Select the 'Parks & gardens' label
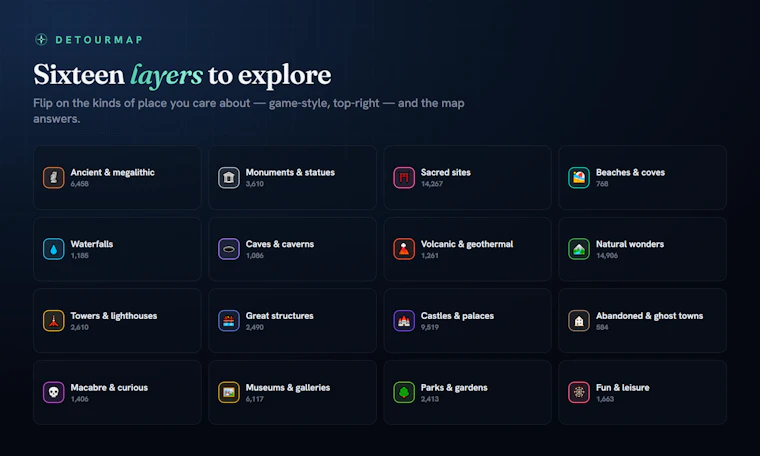The image size is (760, 456). [x=454, y=388]
